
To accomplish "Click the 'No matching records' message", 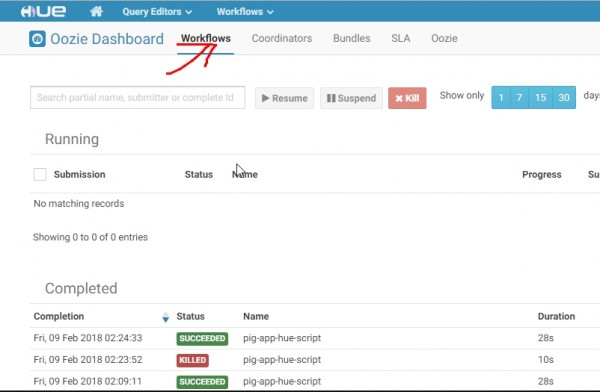I will click(79, 204).
